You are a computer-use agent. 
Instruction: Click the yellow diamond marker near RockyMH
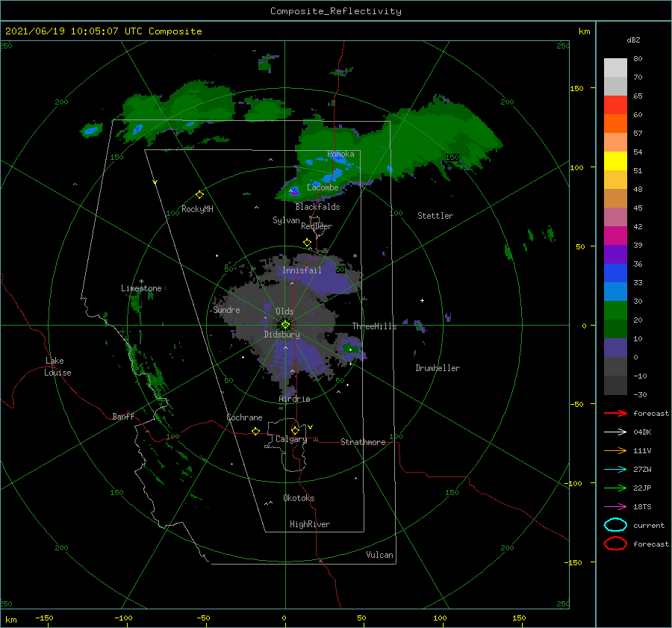(199, 195)
